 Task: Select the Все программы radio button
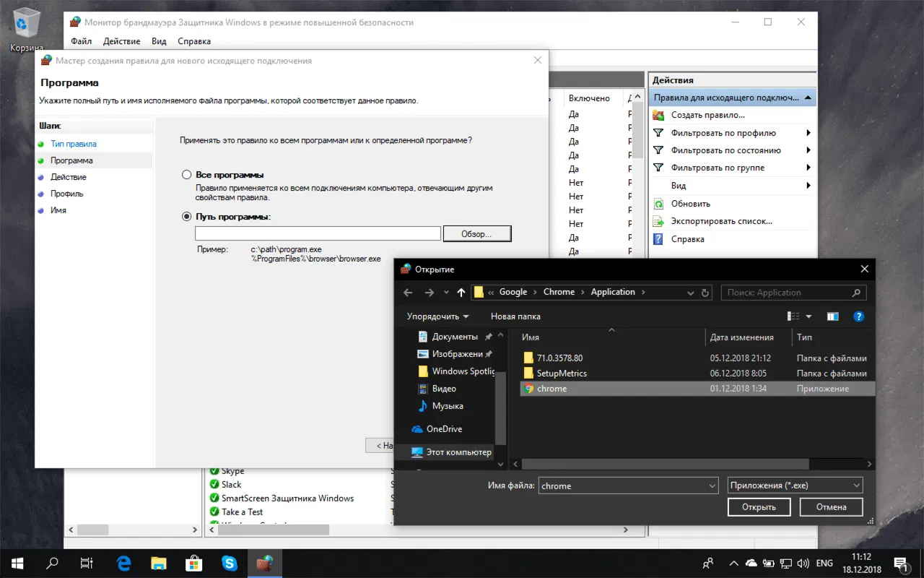click(x=186, y=173)
